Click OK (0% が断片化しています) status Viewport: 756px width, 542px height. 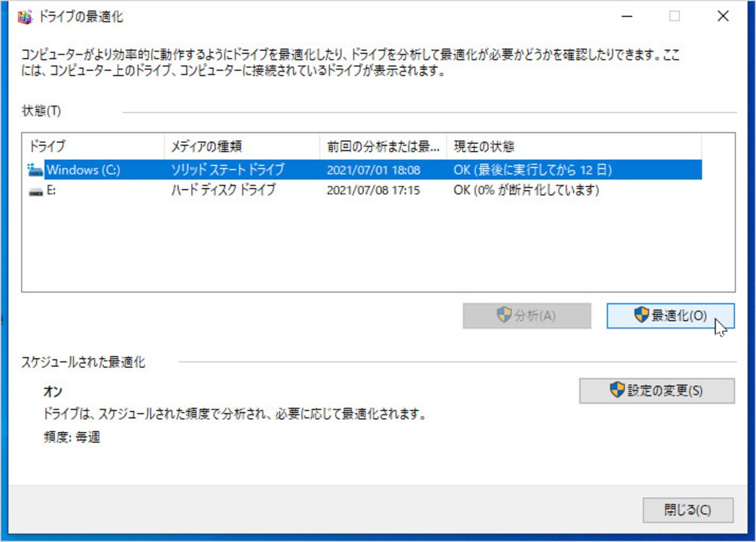525,189
